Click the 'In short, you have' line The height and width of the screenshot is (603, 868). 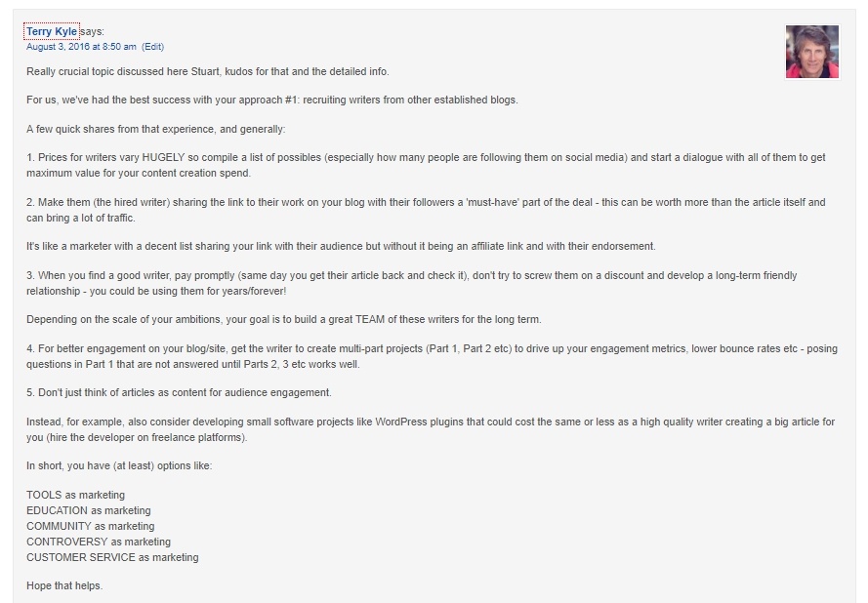[x=119, y=465]
